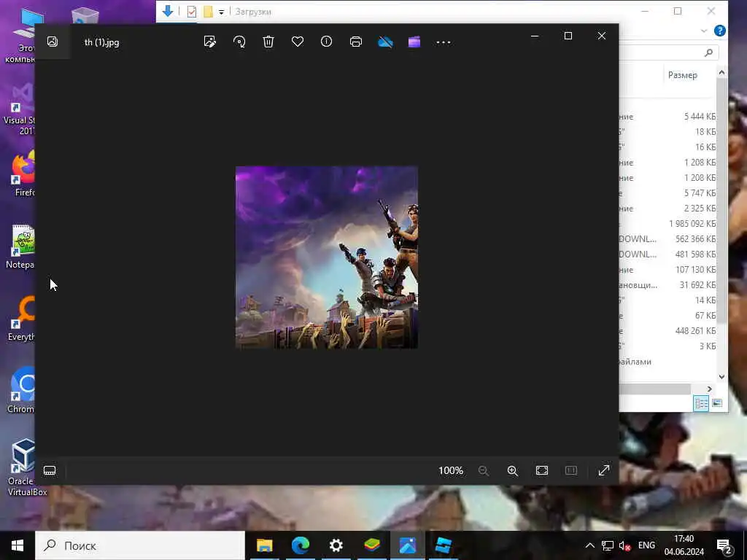Click the th (1).jpg file name title

click(101, 42)
